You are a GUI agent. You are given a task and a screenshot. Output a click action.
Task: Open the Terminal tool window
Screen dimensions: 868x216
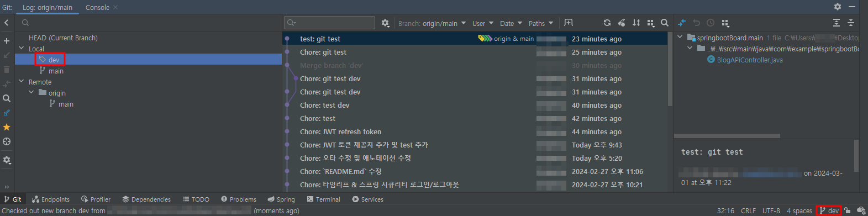[324, 199]
